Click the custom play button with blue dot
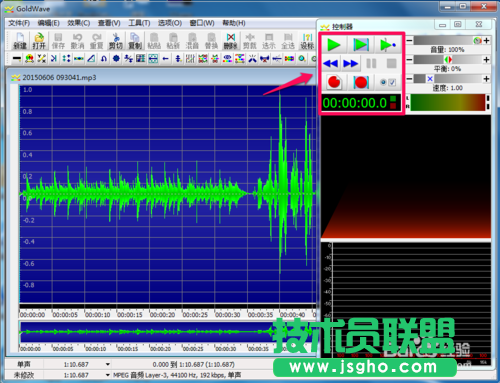500x383 pixels. (388, 45)
